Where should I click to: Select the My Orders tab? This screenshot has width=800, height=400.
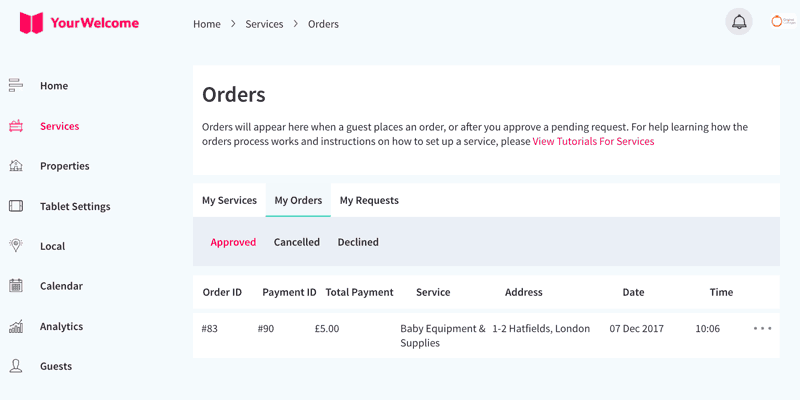[x=298, y=201]
